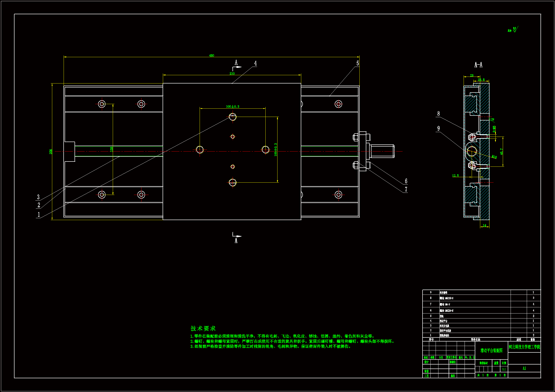555x392 pixels.
Task: Click the 450 overall length dimension text
Action: (212, 55)
